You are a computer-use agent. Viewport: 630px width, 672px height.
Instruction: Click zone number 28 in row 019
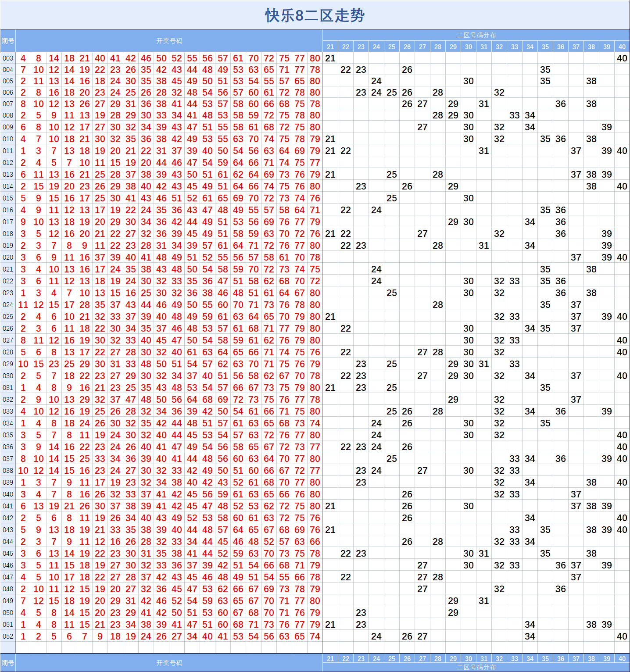[438, 246]
